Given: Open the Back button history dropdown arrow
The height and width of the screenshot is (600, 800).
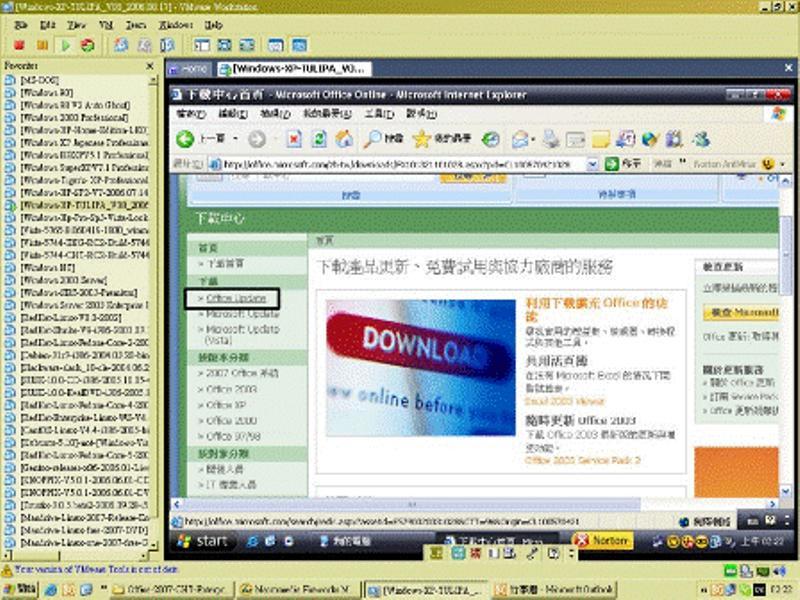Looking at the screenshot, I should tap(235, 139).
